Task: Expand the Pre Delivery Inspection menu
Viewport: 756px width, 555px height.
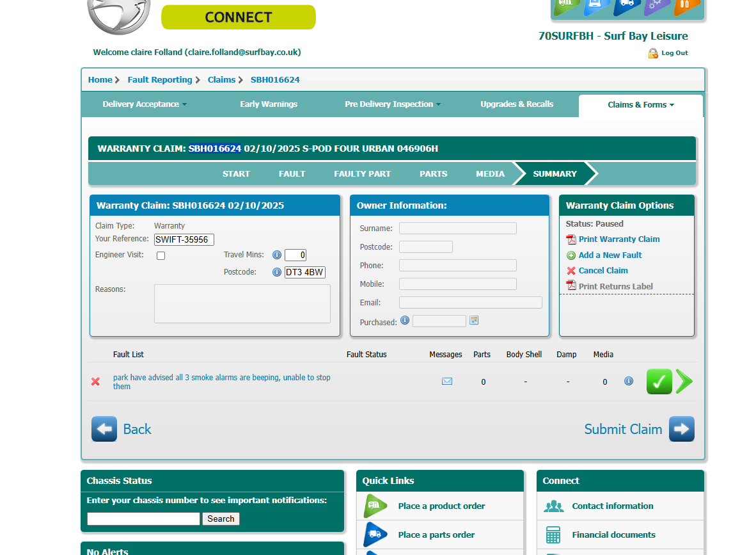Action: [393, 104]
